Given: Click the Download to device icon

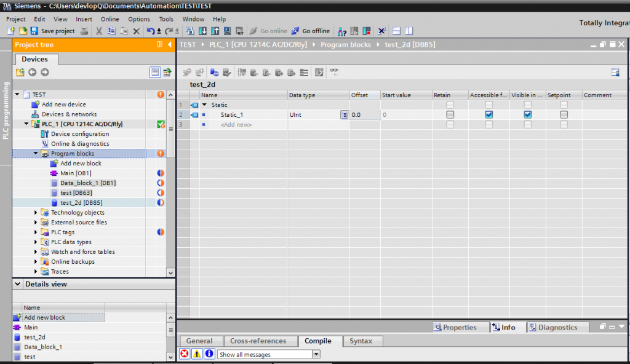Looking at the screenshot, I should tap(203, 31).
